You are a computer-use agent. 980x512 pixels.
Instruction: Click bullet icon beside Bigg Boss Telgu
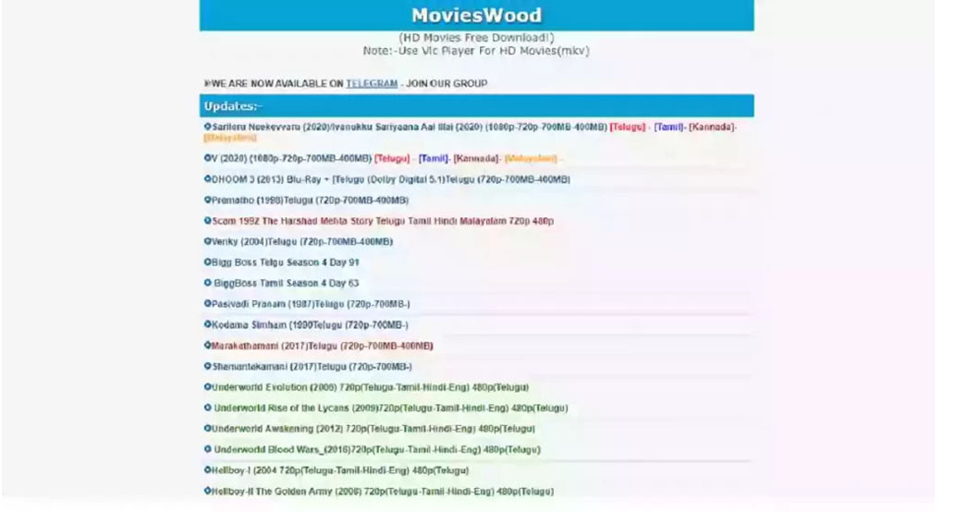coord(207,262)
